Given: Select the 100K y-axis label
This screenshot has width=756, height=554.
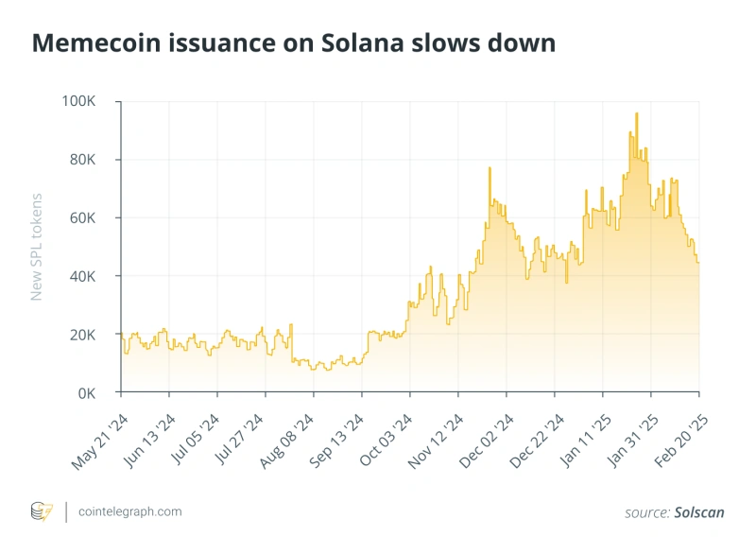Looking at the screenshot, I should (x=78, y=101).
